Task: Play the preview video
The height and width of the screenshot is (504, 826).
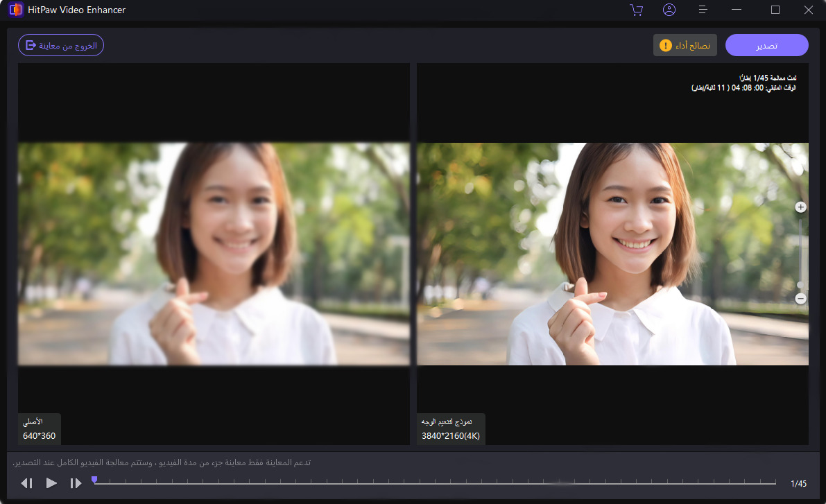Action: click(51, 483)
